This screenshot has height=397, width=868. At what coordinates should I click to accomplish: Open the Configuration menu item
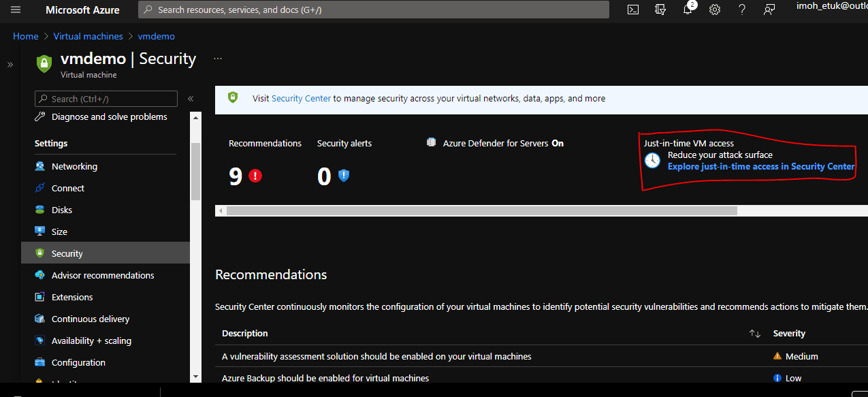point(78,362)
